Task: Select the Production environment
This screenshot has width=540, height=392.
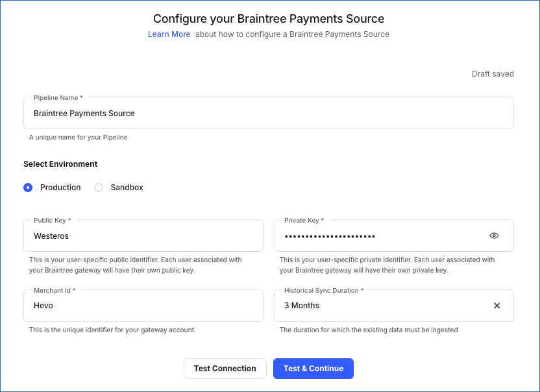Action: [x=28, y=187]
